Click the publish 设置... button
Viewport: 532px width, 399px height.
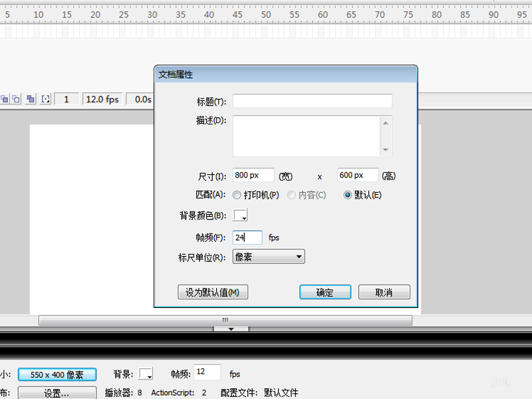pos(57,393)
